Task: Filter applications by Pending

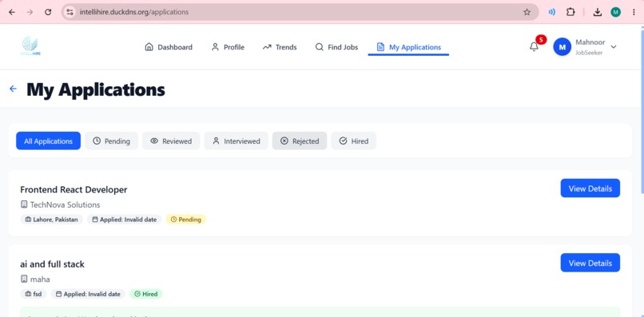Action: [111, 141]
